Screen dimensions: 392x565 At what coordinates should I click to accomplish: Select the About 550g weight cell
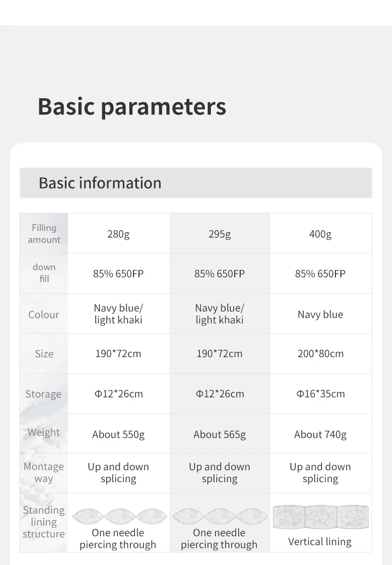coord(118,434)
